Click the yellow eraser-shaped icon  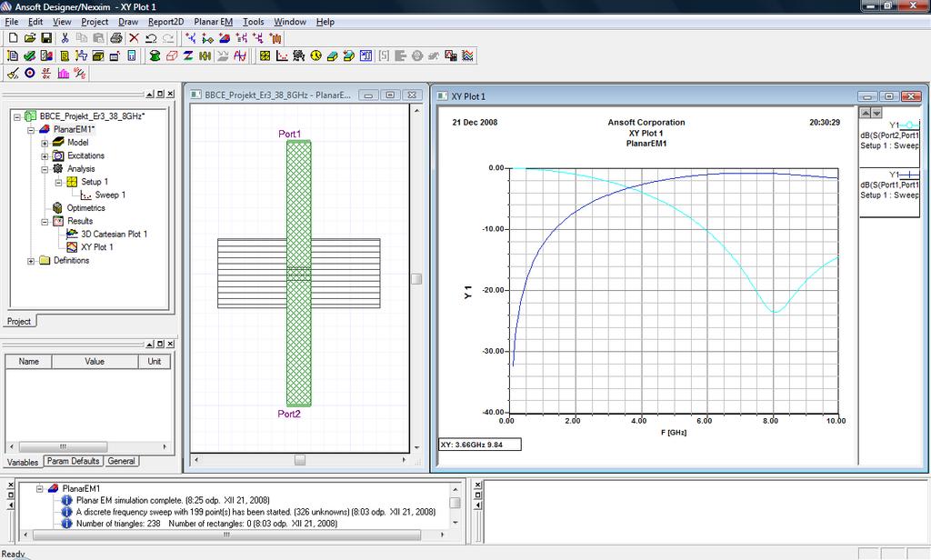(333, 55)
